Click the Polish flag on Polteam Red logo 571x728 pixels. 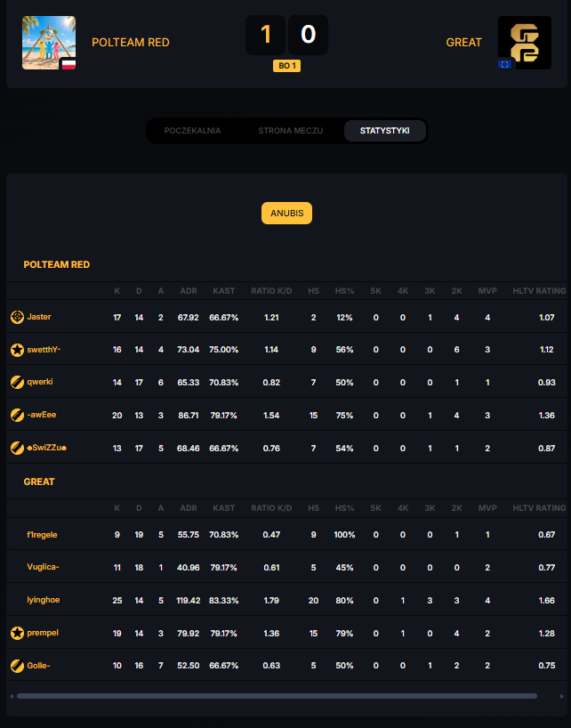point(68,64)
